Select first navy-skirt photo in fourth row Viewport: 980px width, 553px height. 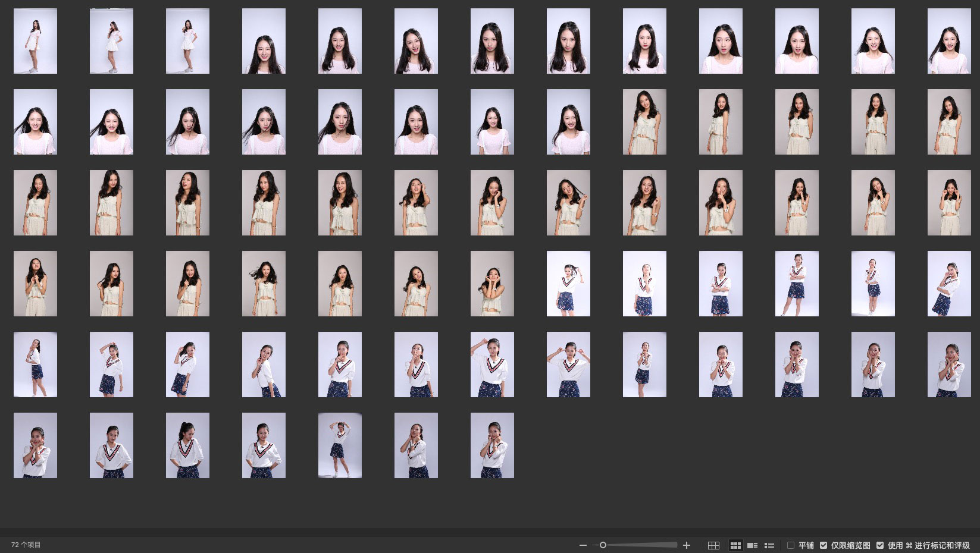coord(568,284)
